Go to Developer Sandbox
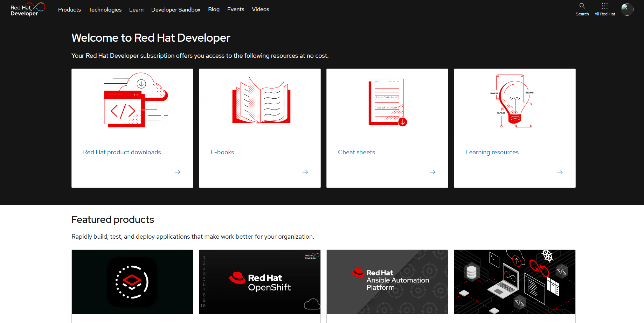This screenshot has height=323, width=644. tap(176, 9)
